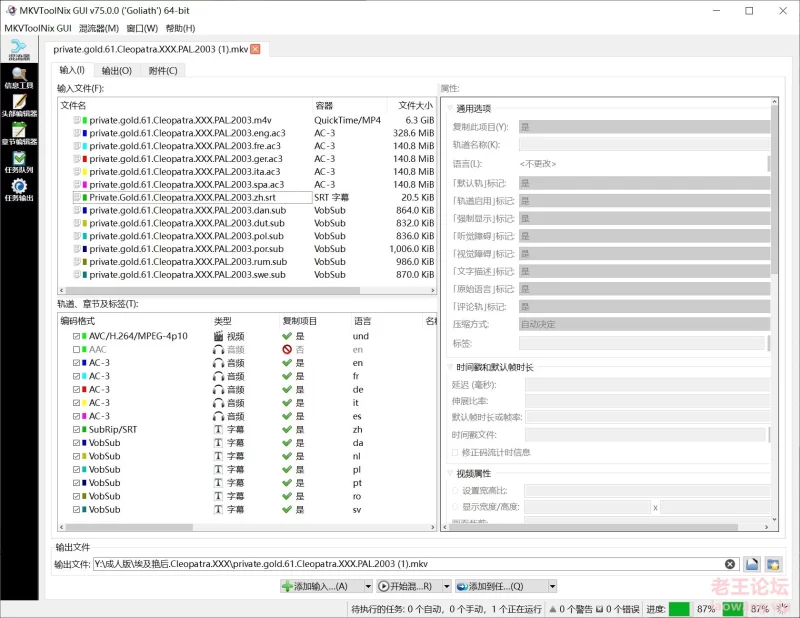Screen dimensions: 800x618
Task: Uncheck the SubRip/SRT zh subtitle track
Action: pos(77,429)
